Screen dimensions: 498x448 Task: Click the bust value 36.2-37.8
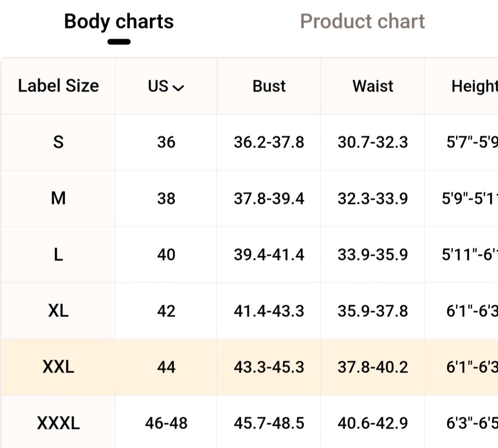click(x=269, y=142)
